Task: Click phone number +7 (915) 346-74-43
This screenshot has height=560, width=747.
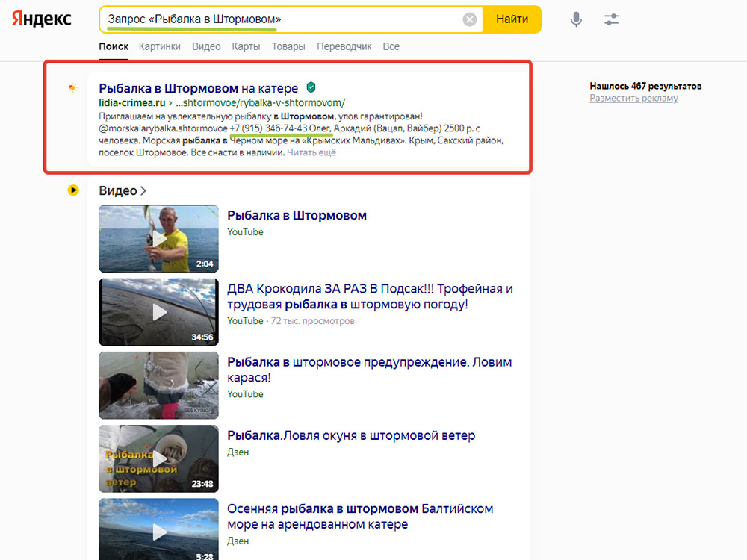Action: pyautogui.click(x=268, y=128)
